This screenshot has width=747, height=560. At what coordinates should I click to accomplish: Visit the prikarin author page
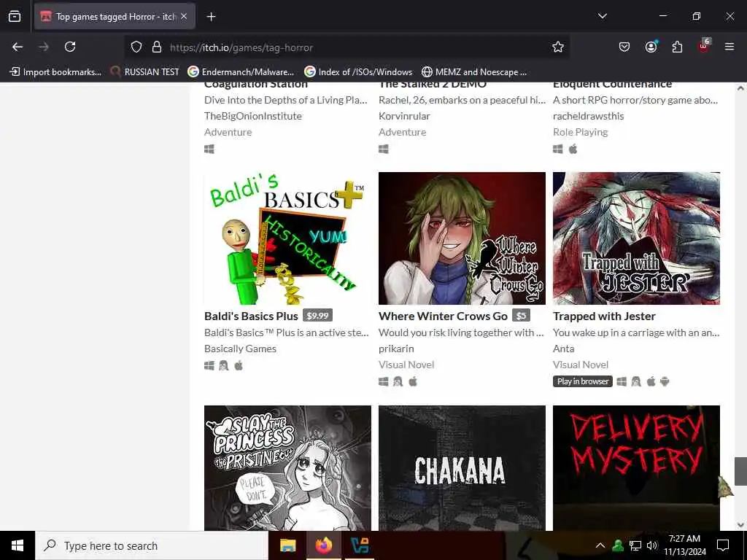(396, 349)
